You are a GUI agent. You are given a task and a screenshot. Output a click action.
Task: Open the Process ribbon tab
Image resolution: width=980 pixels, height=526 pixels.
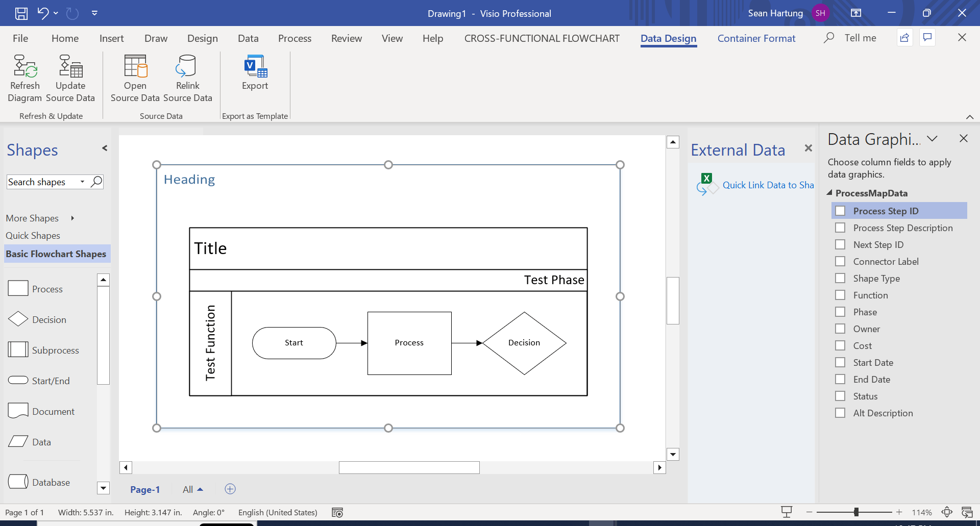click(295, 38)
